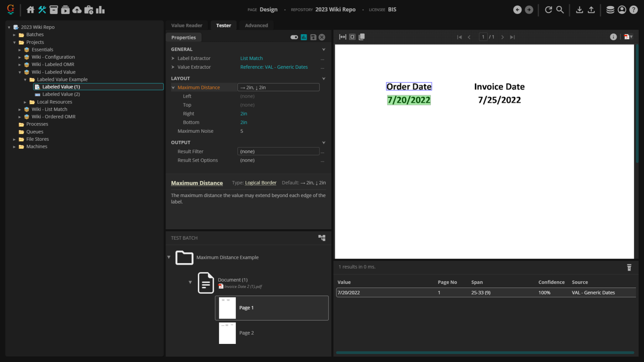Screen dimensions: 644x362
Task: Toggle the teal diagnostics button in Properties
Action: [x=304, y=37]
